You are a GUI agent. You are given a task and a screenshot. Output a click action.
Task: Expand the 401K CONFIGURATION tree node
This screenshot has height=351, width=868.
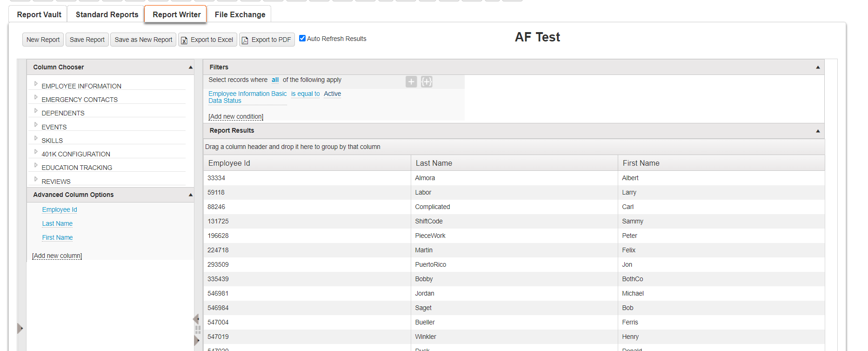coord(36,152)
